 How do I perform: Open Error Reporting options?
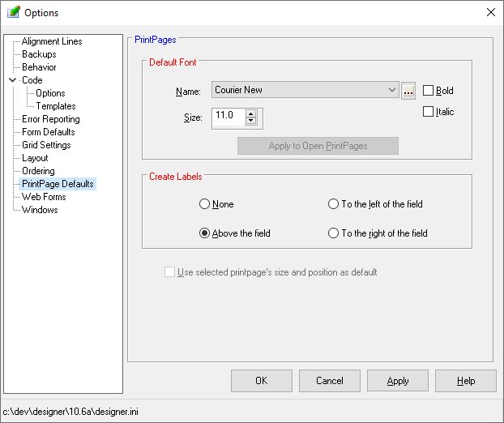pos(51,119)
